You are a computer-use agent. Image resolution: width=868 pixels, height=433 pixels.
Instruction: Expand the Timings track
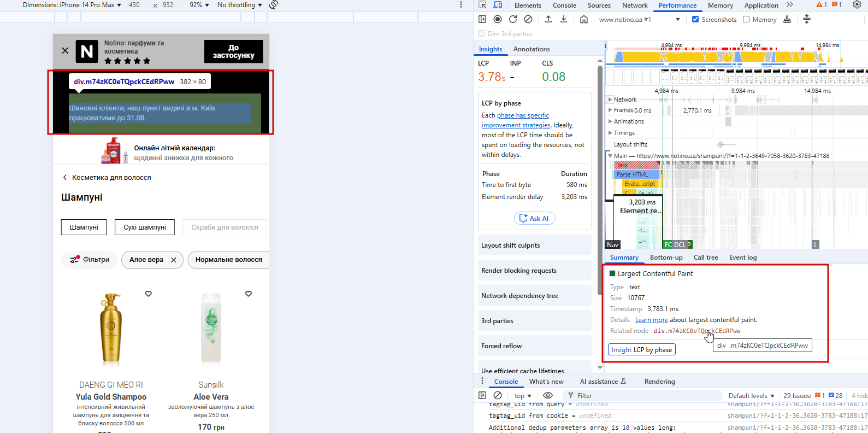pos(610,133)
